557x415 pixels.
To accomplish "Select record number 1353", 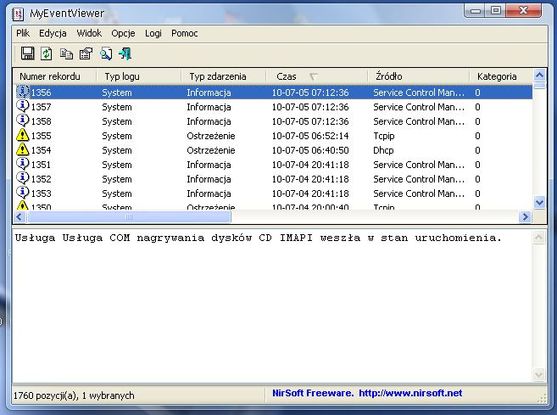I will pos(41,194).
